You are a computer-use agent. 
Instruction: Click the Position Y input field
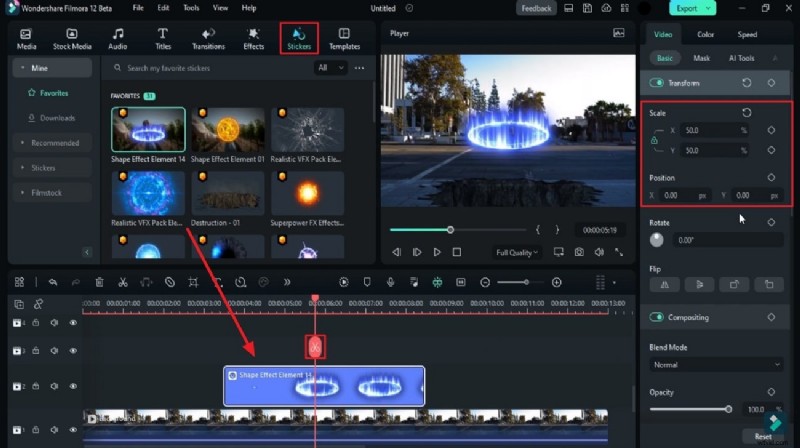coord(756,195)
